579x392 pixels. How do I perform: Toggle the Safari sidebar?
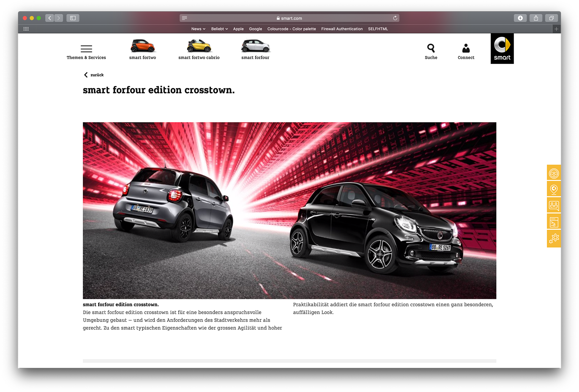click(x=73, y=18)
